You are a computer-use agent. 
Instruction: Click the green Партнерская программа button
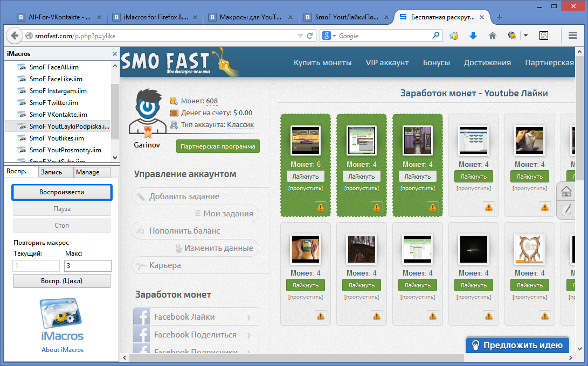point(218,146)
